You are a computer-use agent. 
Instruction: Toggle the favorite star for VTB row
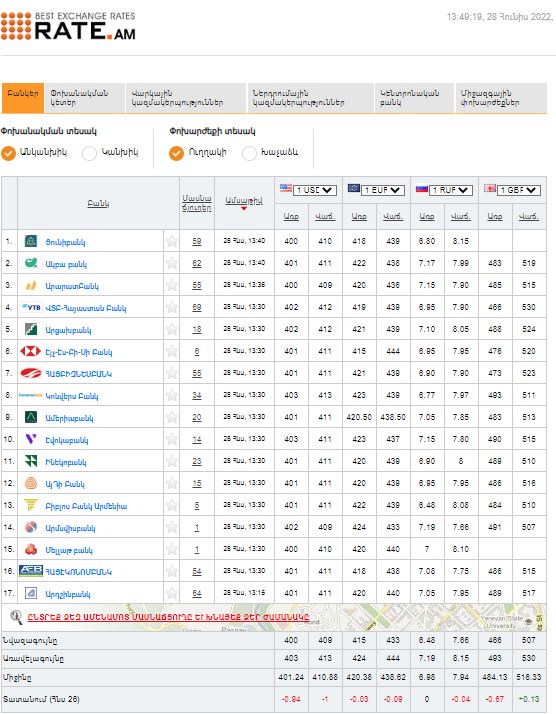(x=171, y=307)
